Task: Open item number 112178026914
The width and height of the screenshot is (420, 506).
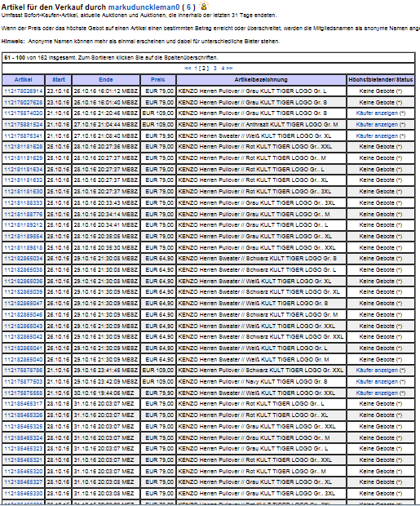Action: tap(23, 91)
